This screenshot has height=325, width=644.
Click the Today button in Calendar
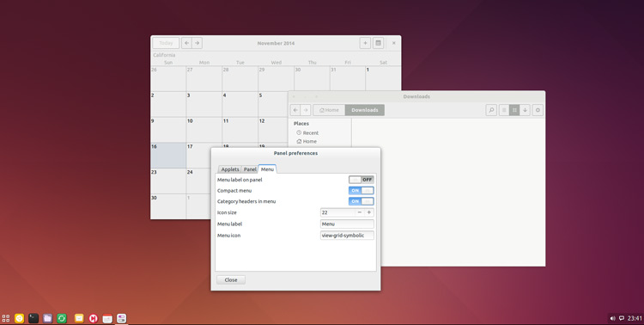166,43
